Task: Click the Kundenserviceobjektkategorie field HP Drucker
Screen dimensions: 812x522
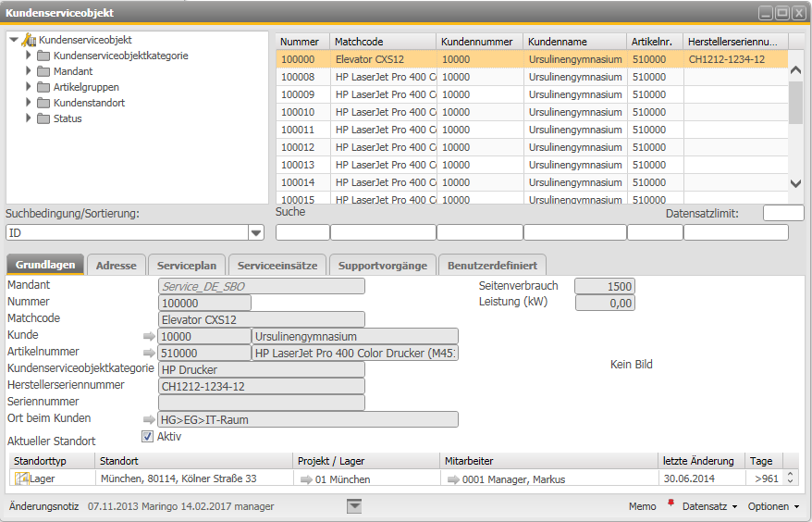Action: pos(262,369)
